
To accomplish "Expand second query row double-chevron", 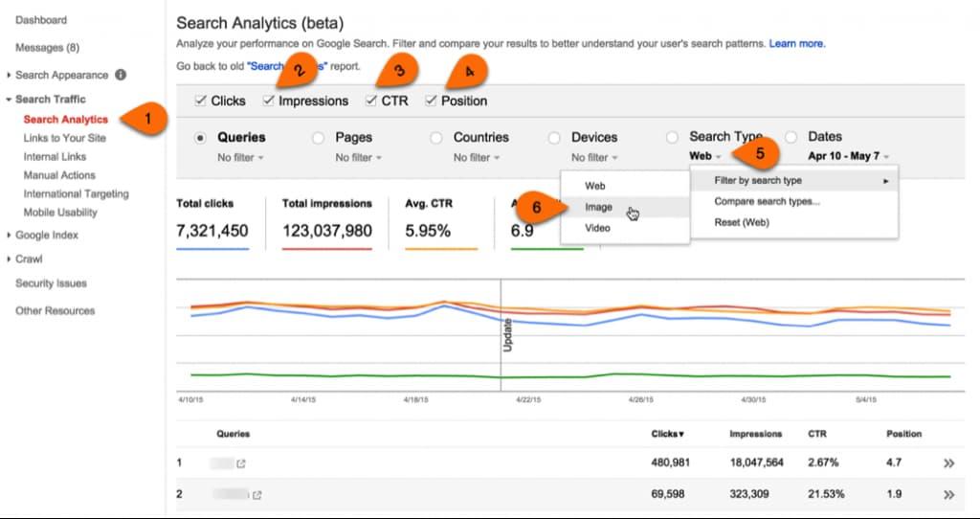I will tap(948, 495).
